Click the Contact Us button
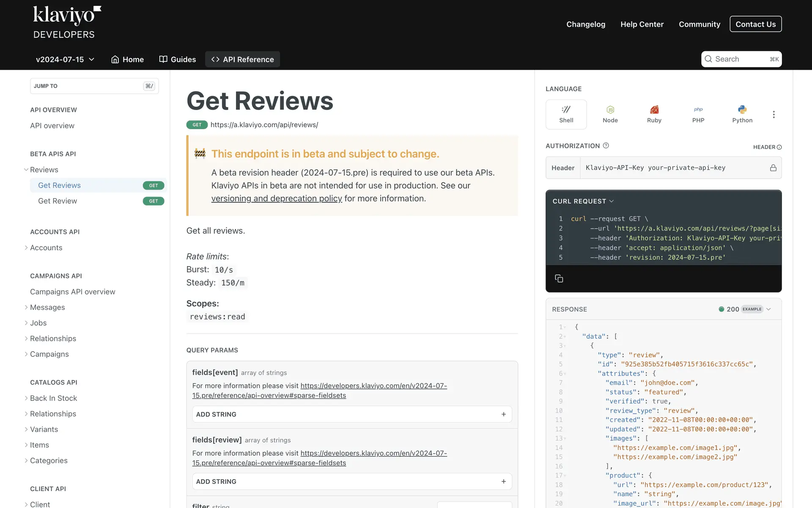This screenshot has width=812, height=508. [755, 24]
